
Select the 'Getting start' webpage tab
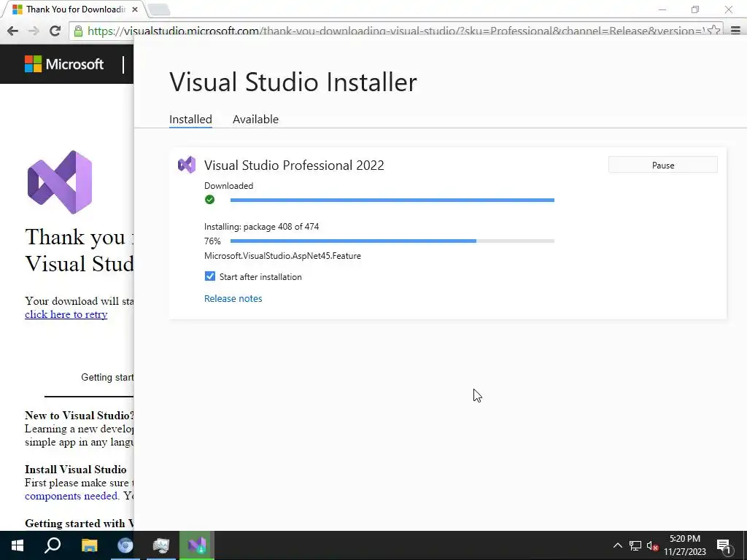click(107, 377)
